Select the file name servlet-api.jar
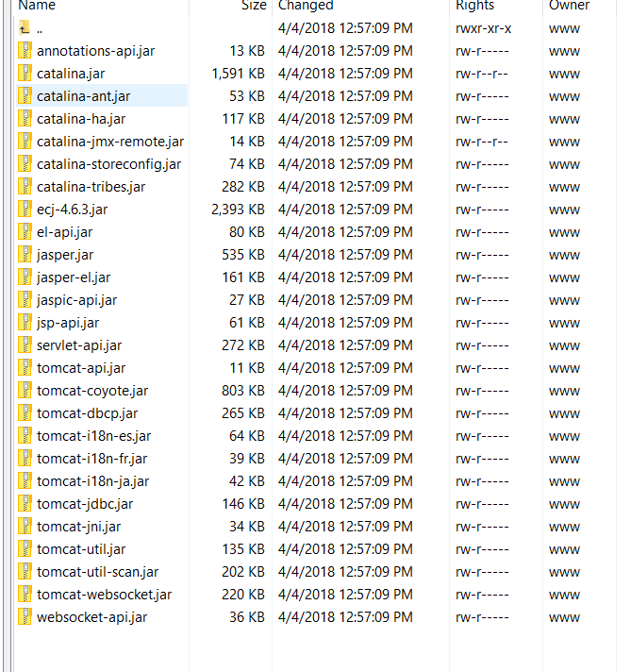631x672 pixels. [79, 345]
